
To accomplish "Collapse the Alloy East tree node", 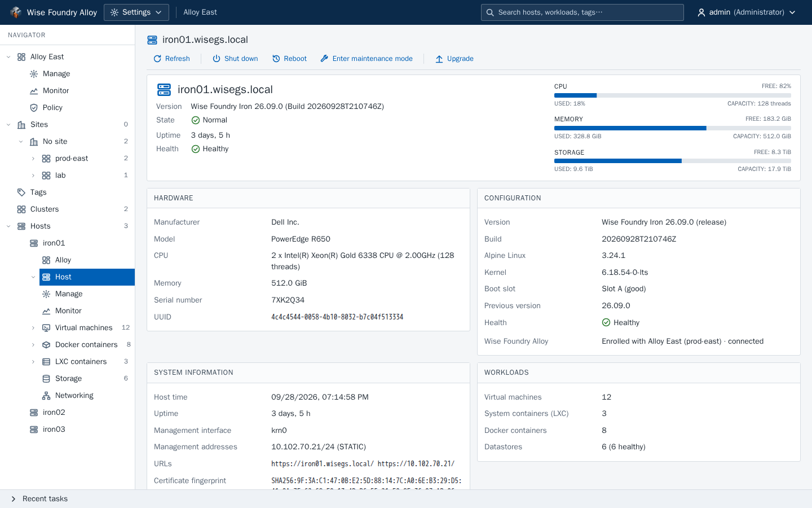I will point(8,57).
